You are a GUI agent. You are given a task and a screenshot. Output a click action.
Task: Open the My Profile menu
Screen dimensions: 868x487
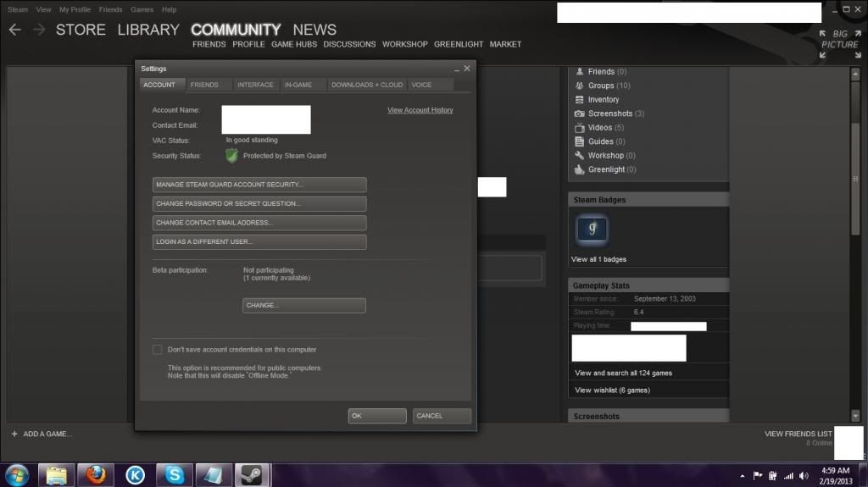75,9
